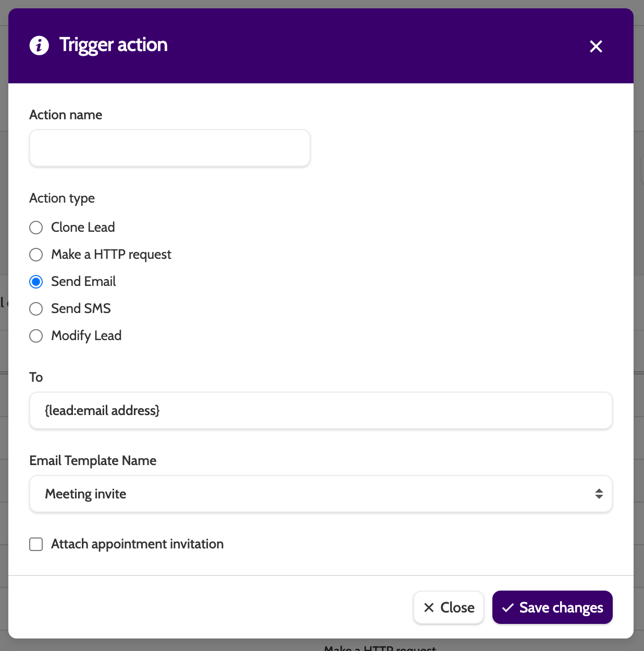644x651 pixels.
Task: Click the info icon in dialog header
Action: [x=39, y=45]
